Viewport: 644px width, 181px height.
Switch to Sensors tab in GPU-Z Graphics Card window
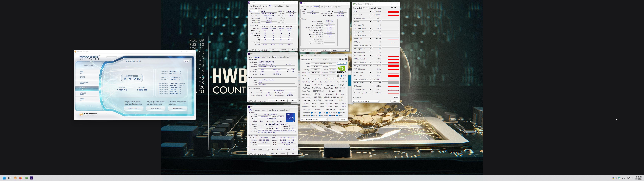(x=313, y=60)
